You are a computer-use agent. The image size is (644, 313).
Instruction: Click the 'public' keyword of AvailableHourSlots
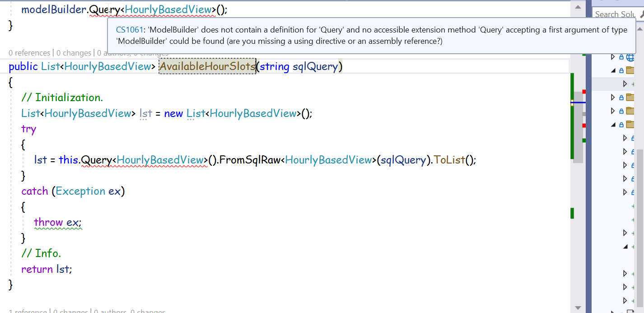coord(23,67)
